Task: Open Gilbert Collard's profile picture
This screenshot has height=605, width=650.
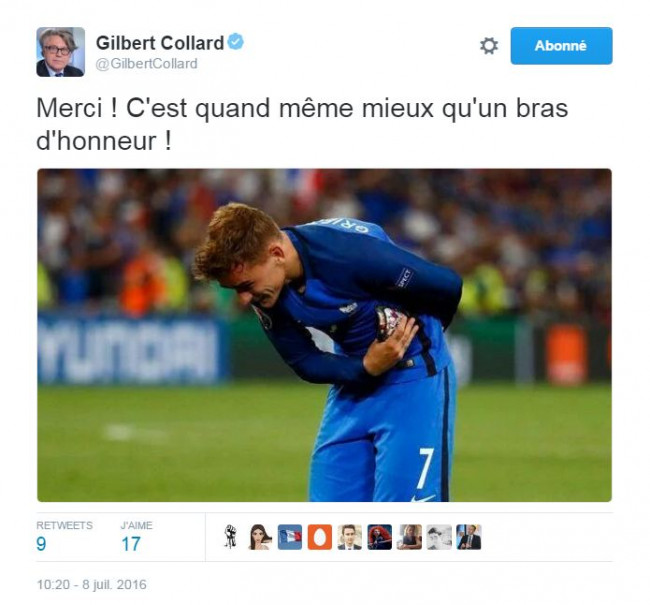Action: [x=61, y=52]
